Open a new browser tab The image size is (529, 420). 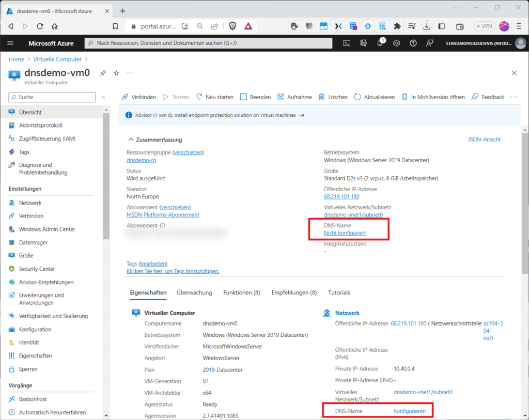[122, 11]
